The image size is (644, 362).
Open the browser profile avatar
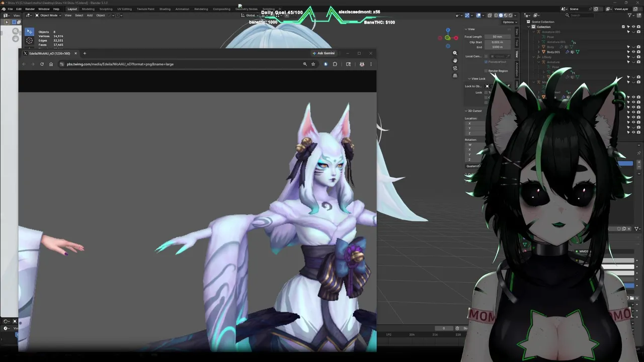point(362,64)
